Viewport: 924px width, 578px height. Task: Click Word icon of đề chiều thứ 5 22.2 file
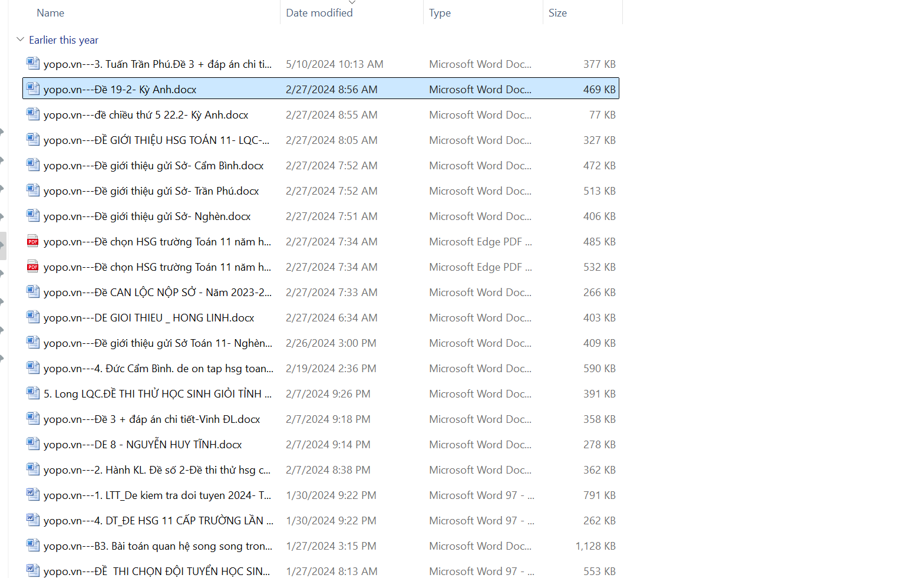(x=33, y=114)
